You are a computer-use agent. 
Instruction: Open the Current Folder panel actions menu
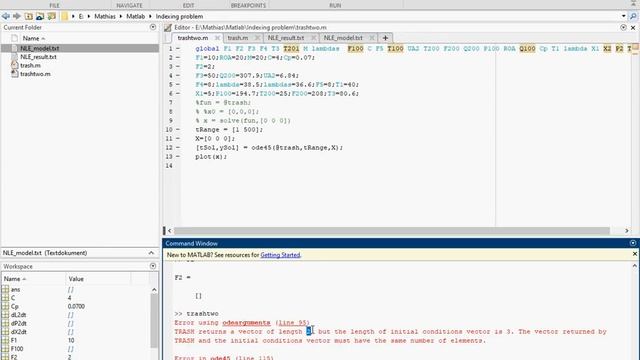point(153,27)
